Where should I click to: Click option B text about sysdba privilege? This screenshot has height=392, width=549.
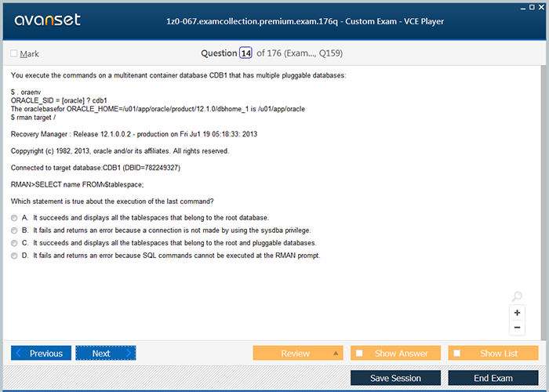click(172, 230)
